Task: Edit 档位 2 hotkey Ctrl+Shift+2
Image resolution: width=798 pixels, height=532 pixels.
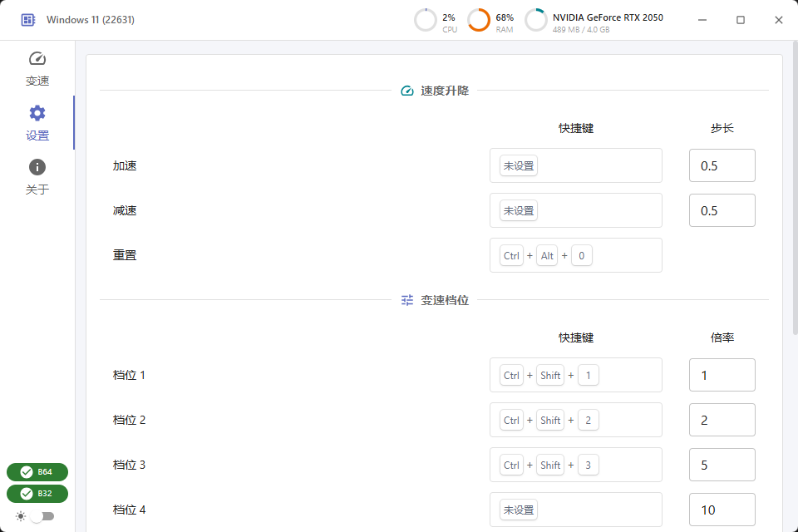Action: pos(575,420)
